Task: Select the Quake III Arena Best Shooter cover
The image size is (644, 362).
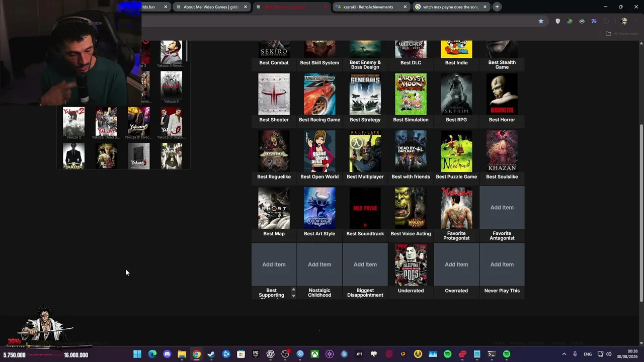Action: coord(274,94)
